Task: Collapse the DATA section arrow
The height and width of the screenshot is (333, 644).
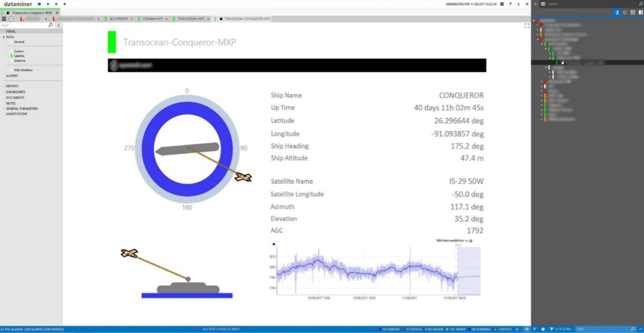Action: coord(3,37)
